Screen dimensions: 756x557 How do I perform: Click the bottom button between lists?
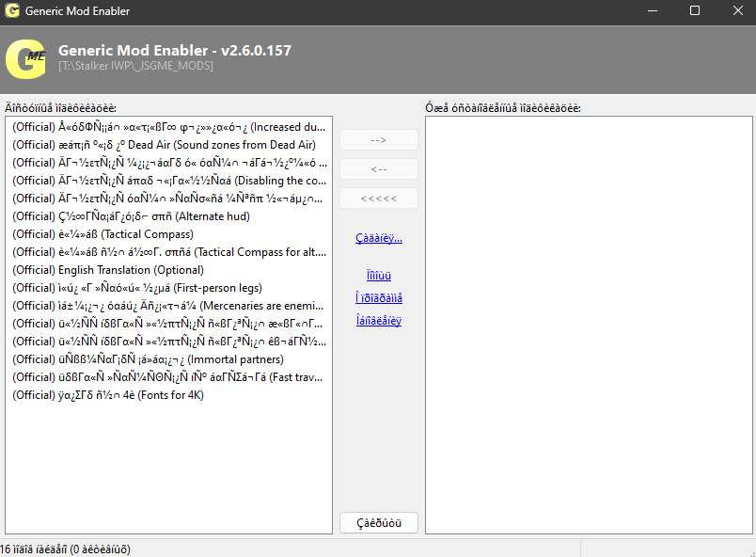click(x=379, y=523)
